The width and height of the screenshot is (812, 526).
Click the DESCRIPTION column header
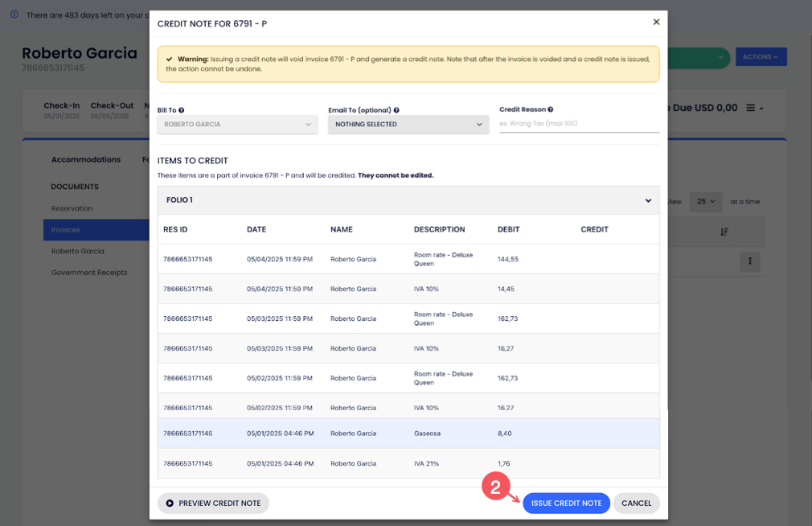click(x=439, y=229)
